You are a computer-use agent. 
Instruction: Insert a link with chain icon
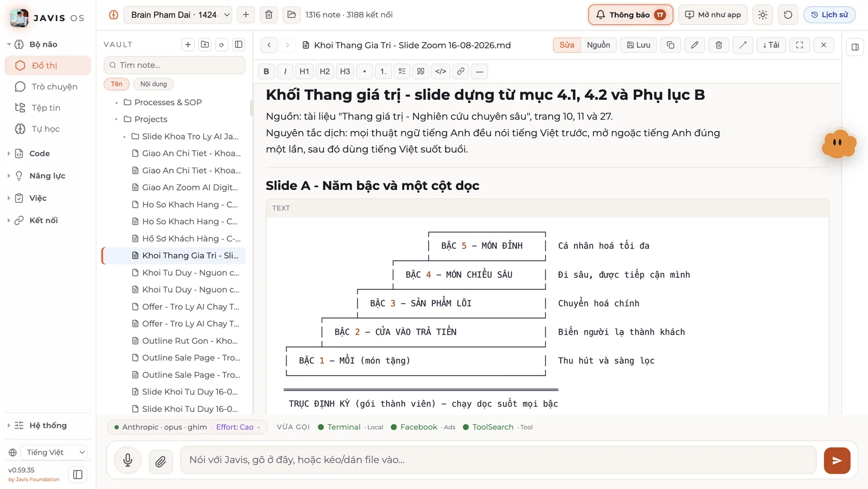[461, 71]
